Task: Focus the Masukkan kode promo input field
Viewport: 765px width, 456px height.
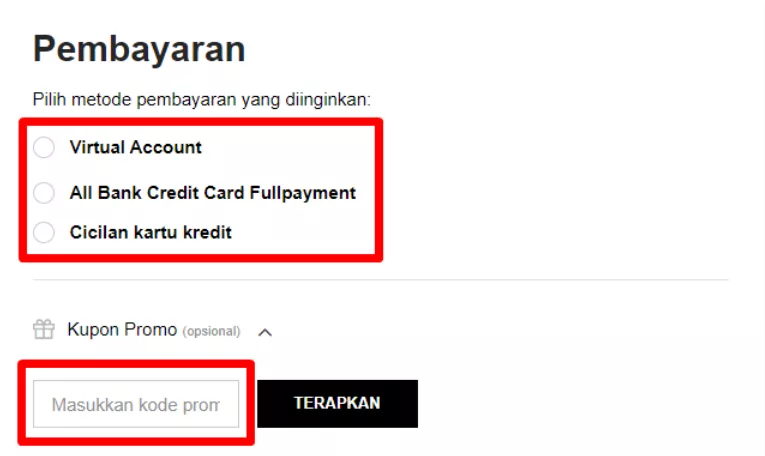Action: coord(136,404)
